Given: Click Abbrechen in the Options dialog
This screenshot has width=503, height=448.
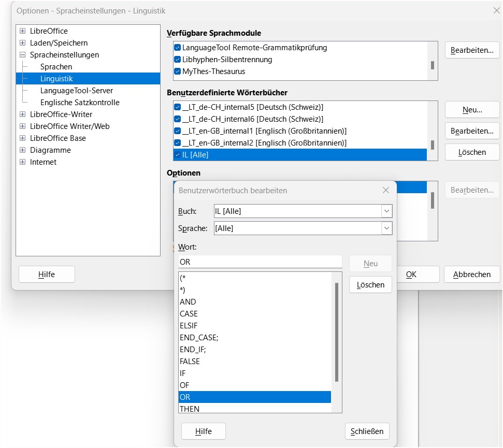Looking at the screenshot, I should pyautogui.click(x=472, y=274).
